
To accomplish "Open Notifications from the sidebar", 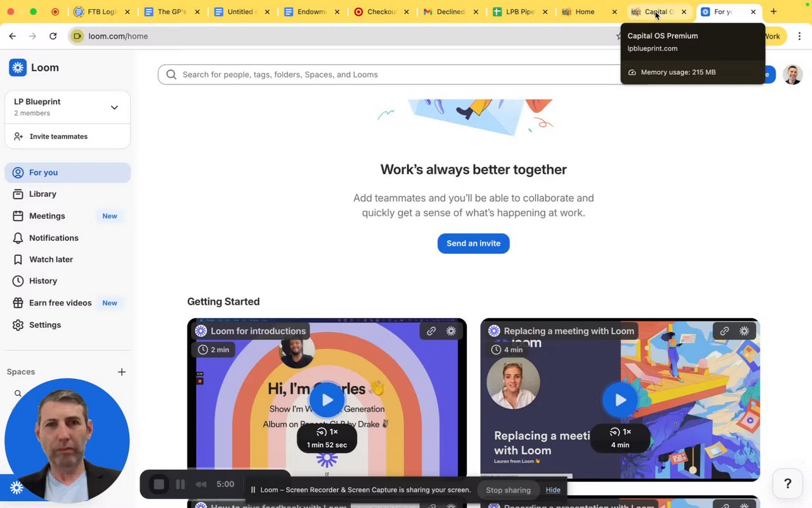I will click(x=67, y=237).
